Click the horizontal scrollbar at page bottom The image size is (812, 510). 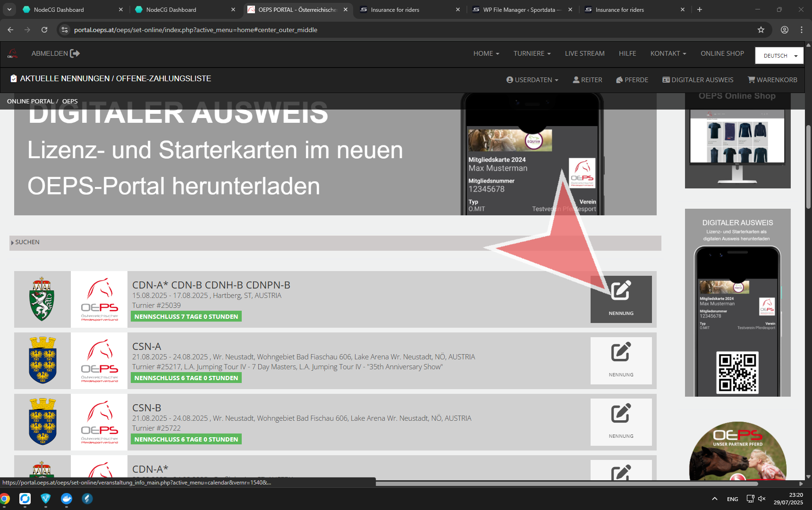[x=567, y=484]
